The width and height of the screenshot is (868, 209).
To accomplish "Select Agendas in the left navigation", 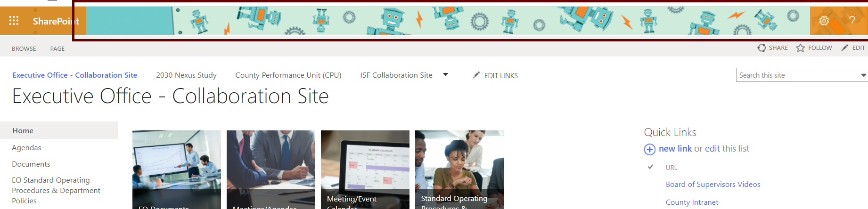I will coord(26,148).
